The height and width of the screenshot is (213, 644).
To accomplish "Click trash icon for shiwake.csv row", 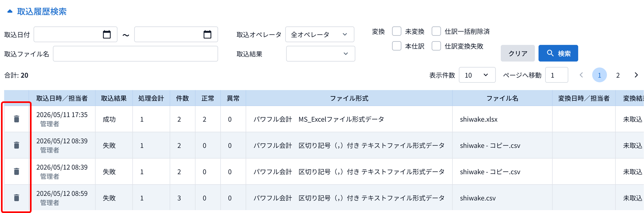I will pos(16,198).
